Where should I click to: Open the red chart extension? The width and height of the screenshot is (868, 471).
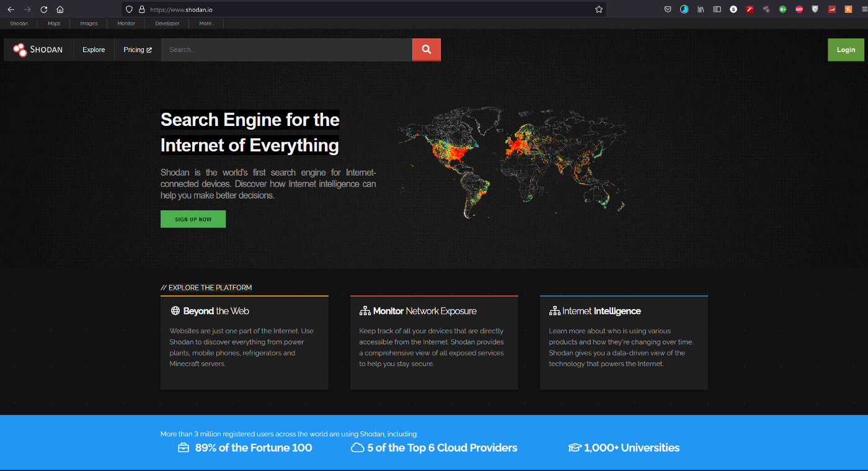pyautogui.click(x=832, y=9)
